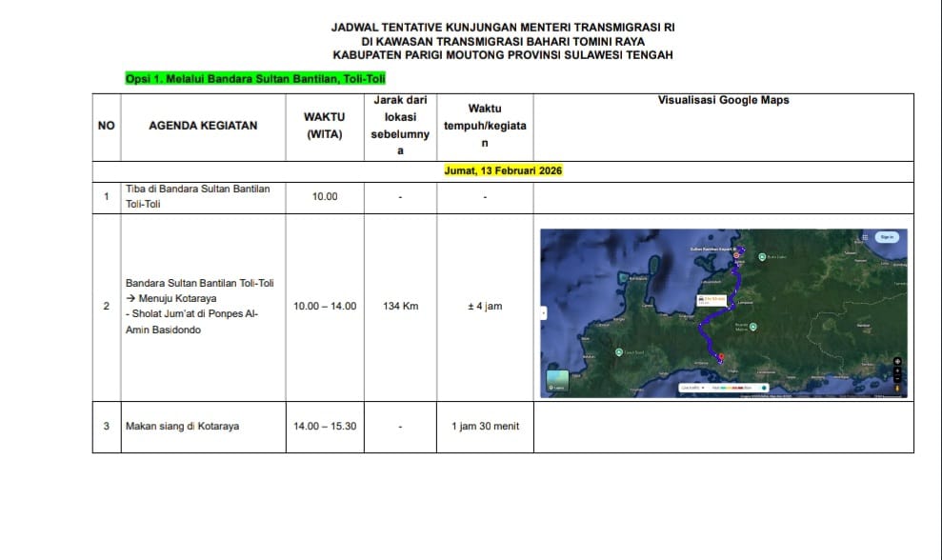Click the my-location compass icon
942x560 pixels.
coord(897,360)
